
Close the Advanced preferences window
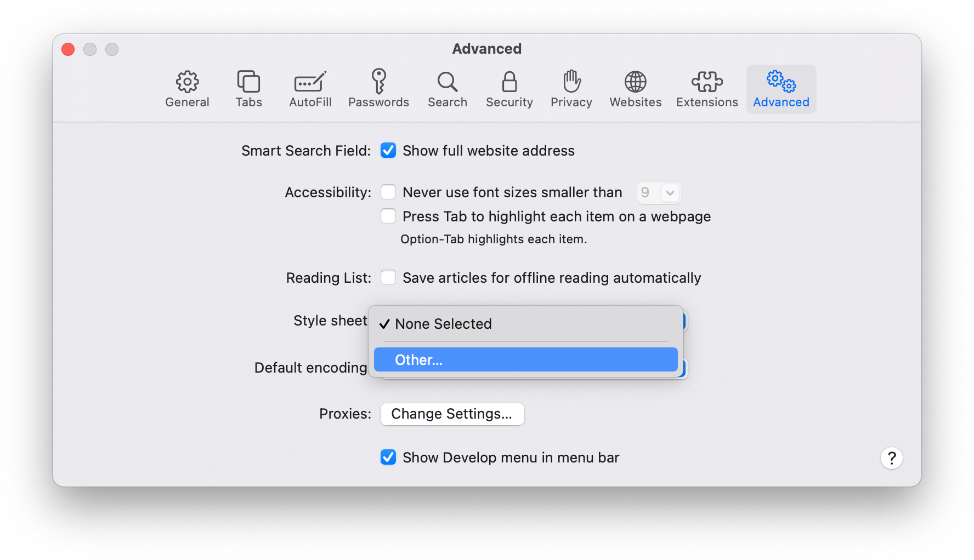pyautogui.click(x=68, y=49)
